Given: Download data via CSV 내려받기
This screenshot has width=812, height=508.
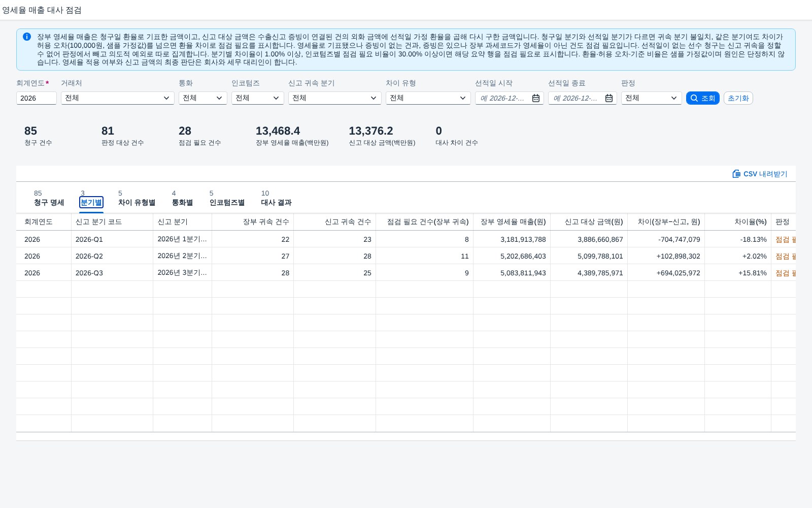Looking at the screenshot, I should 760,174.
